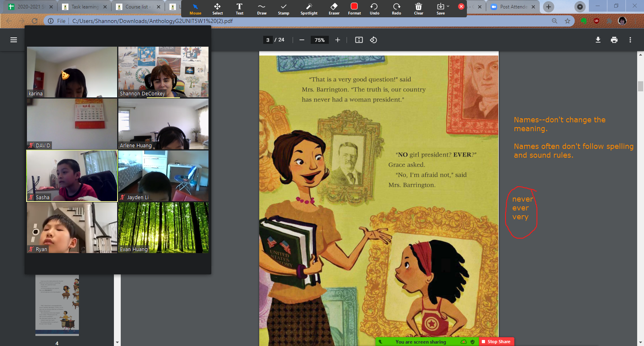Image resolution: width=644 pixels, height=346 pixels.
Task: Choose the Select annotation tool
Action: click(x=217, y=8)
